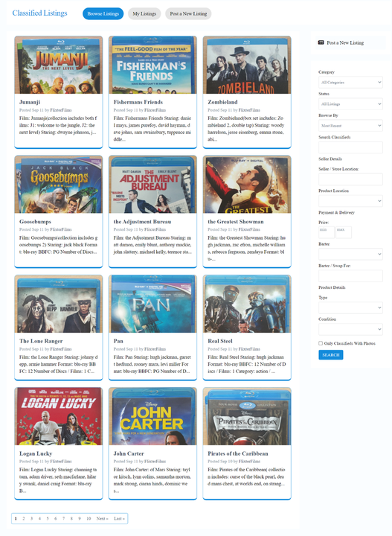Open the Jumanji listing thumbnail
The width and height of the screenshot is (392, 536).
point(58,65)
